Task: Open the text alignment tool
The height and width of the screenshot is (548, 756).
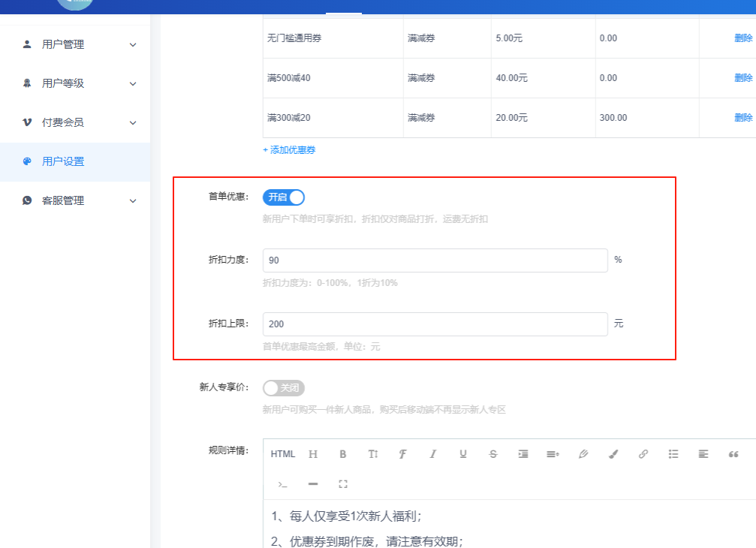Action: pyautogui.click(x=703, y=454)
